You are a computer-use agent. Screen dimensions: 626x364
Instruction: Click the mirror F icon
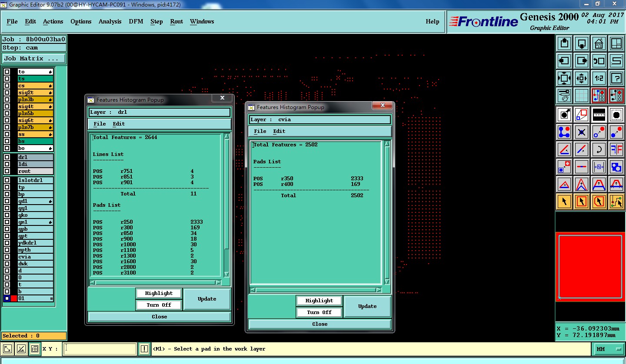coord(616,149)
